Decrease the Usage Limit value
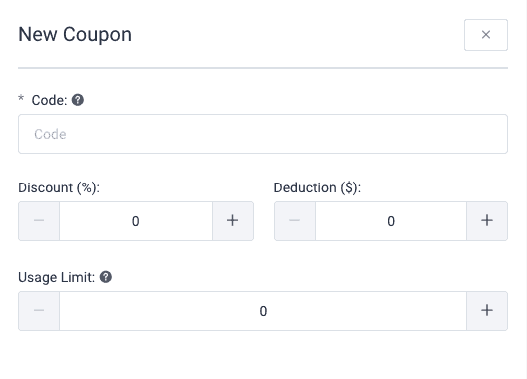The image size is (527, 379). click(39, 311)
